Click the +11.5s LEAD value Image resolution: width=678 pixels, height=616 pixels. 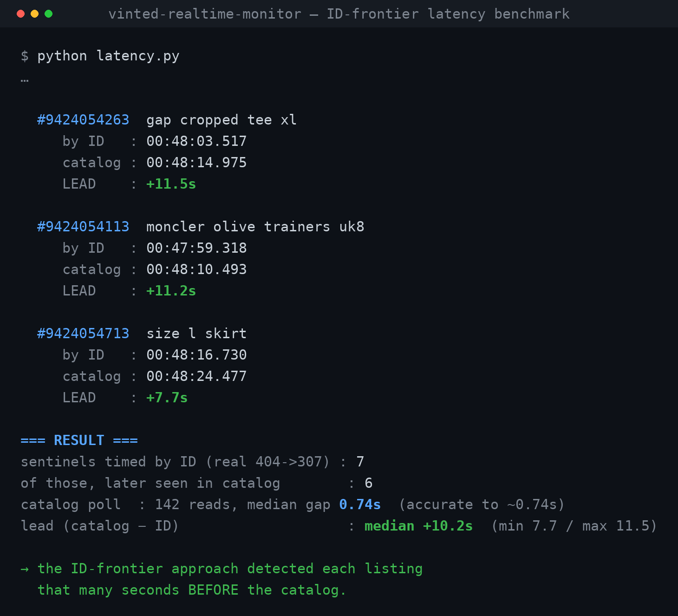171,184
